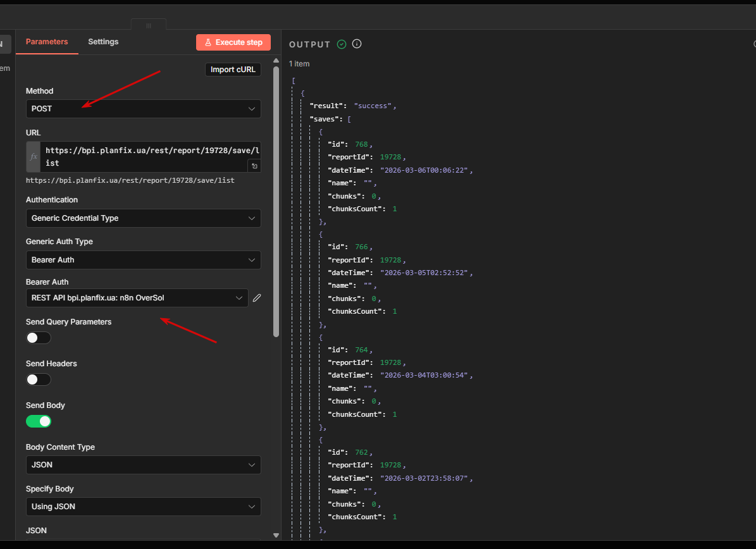Switch to the Settings tab

click(x=103, y=42)
